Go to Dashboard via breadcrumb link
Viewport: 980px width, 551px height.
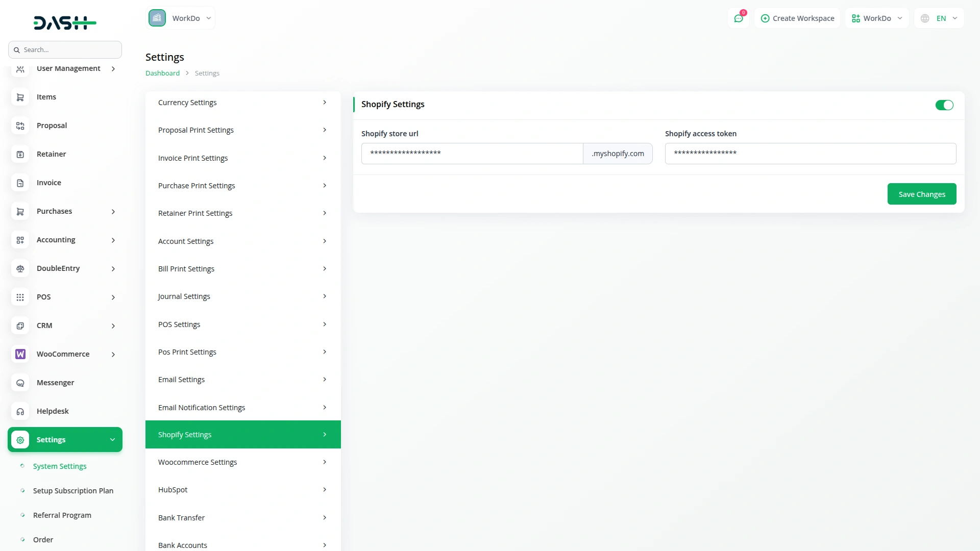coord(162,73)
